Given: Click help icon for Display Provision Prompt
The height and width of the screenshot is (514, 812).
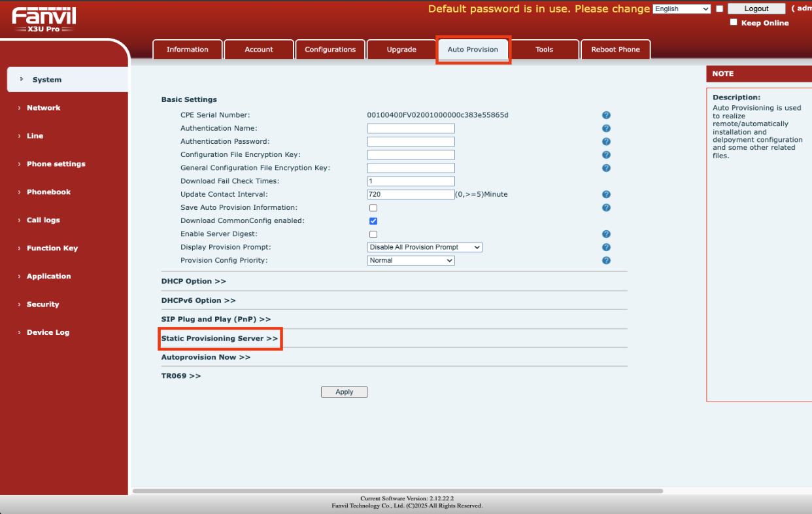Looking at the screenshot, I should pos(606,247).
